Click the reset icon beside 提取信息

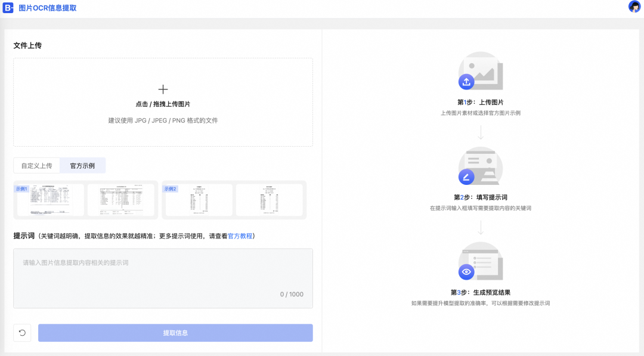coord(22,333)
